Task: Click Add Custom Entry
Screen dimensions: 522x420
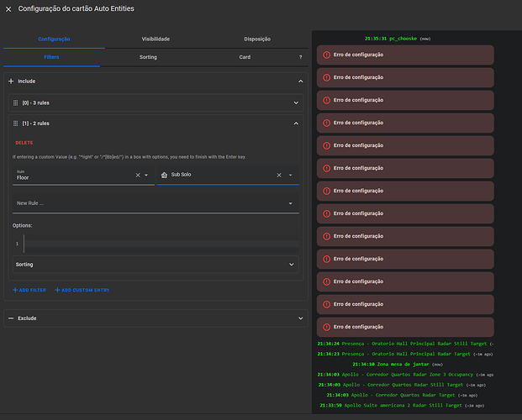Action: tap(82, 290)
